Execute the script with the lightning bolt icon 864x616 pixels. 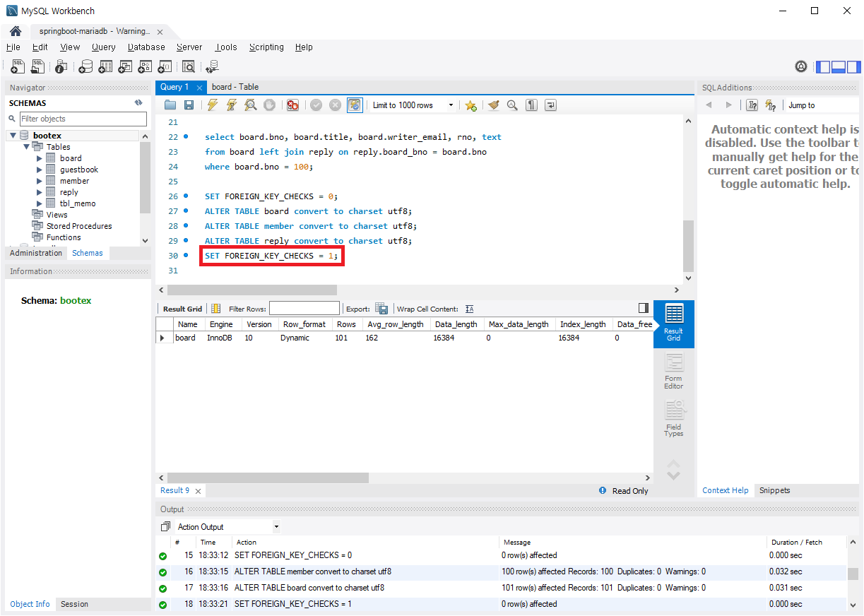coord(212,105)
